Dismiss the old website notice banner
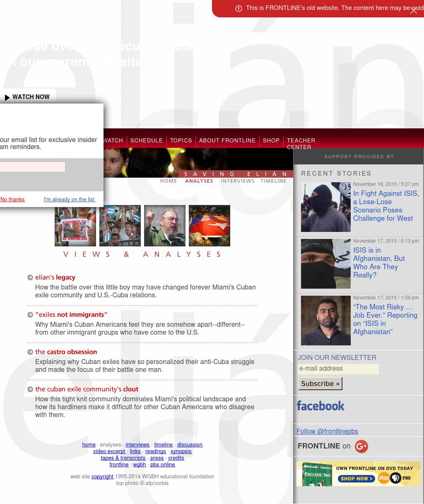 point(413,11)
